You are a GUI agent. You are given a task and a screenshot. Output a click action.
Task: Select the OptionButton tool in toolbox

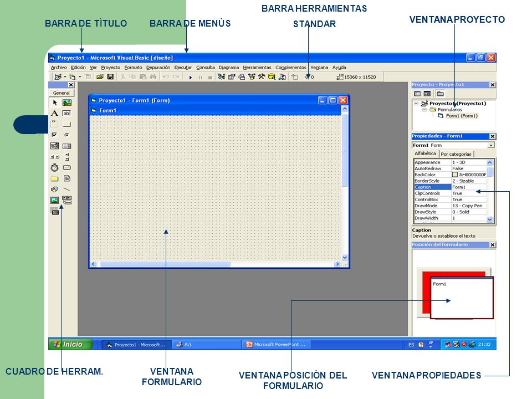(x=67, y=135)
